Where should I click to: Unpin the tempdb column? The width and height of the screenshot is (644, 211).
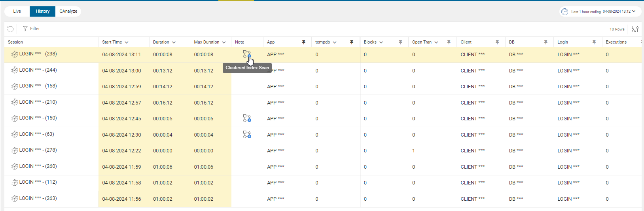tap(352, 42)
